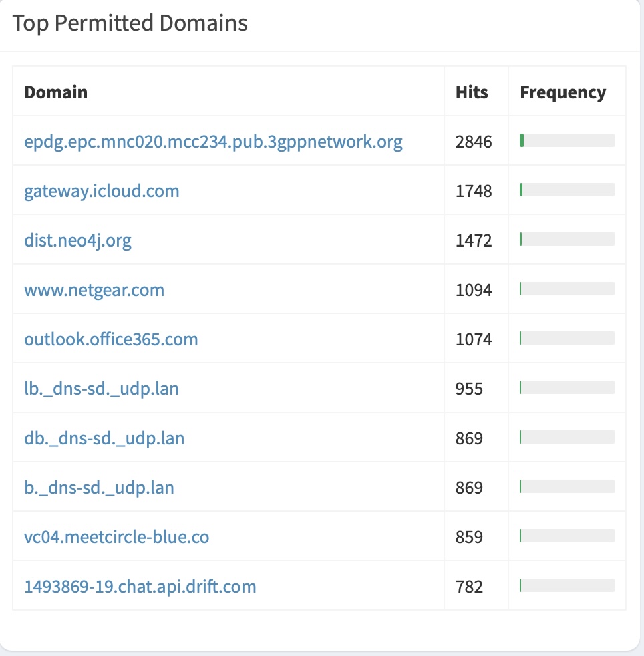Open the vc04.meetcircle-blue.co domain link
Image resolution: width=644 pixels, height=656 pixels.
pyautogui.click(x=117, y=537)
